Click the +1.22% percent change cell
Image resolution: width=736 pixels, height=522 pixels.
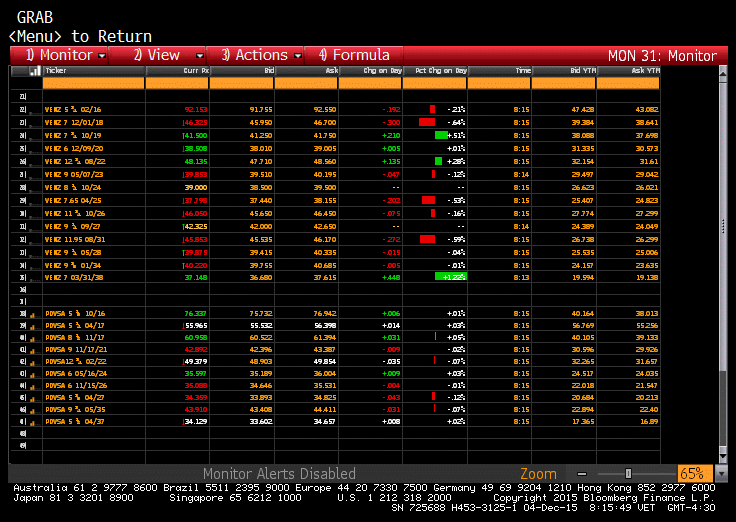point(451,277)
